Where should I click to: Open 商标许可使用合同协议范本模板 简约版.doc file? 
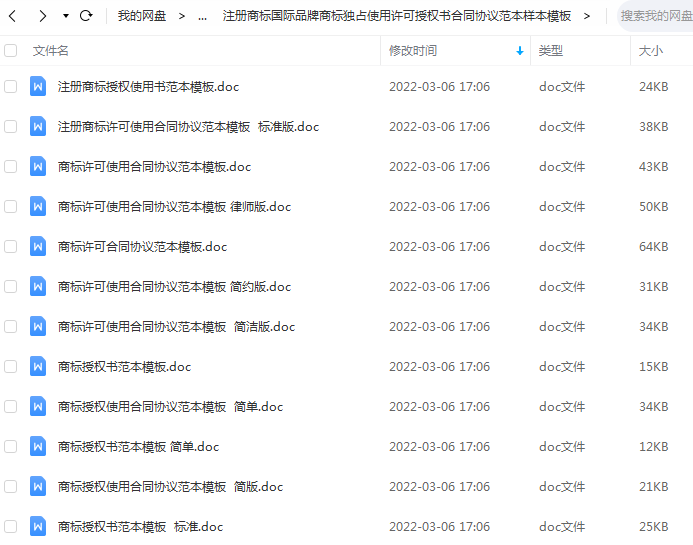coord(174,286)
